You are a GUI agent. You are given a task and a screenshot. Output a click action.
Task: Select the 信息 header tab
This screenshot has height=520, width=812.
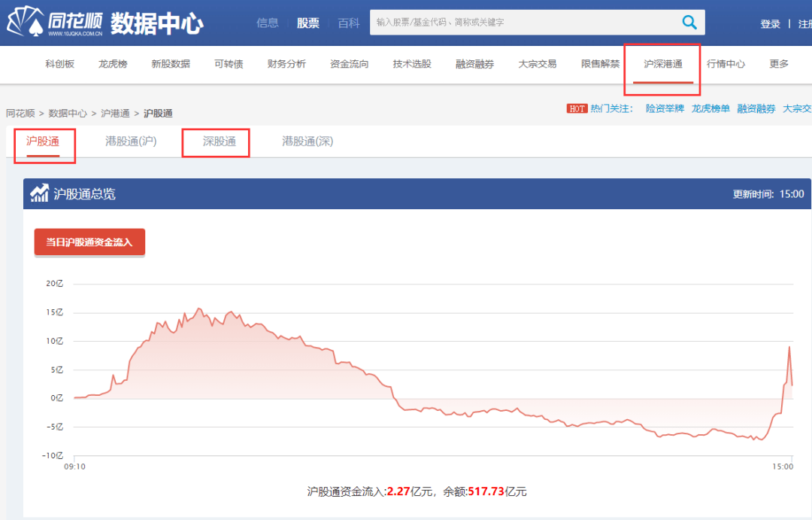point(267,23)
